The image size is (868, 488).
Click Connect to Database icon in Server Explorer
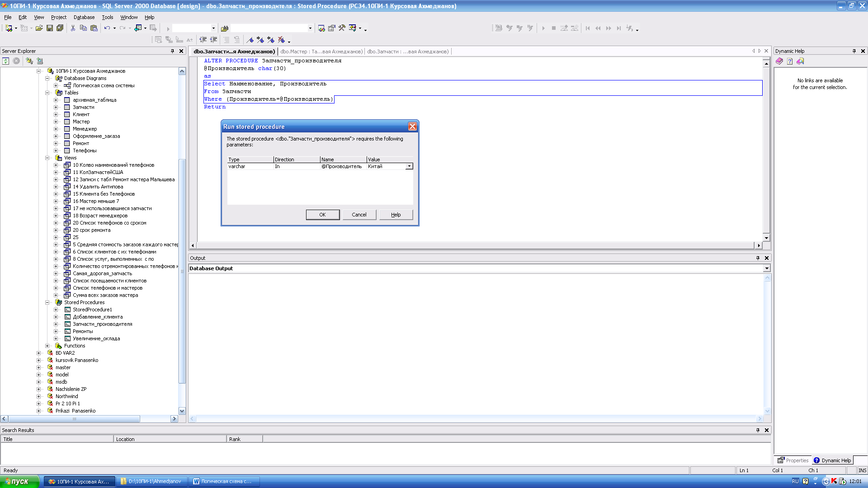click(x=29, y=61)
